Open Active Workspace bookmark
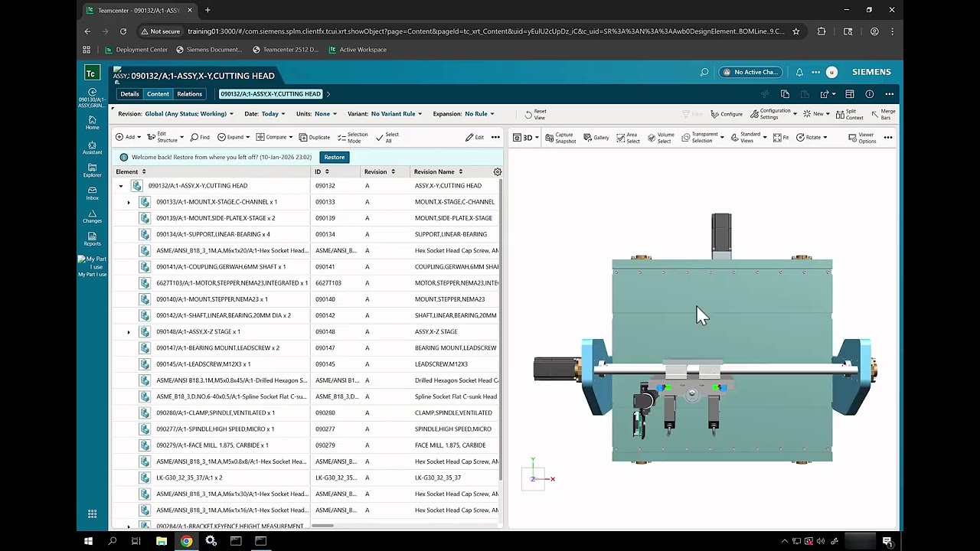The height and width of the screenshot is (551, 980). click(358, 50)
